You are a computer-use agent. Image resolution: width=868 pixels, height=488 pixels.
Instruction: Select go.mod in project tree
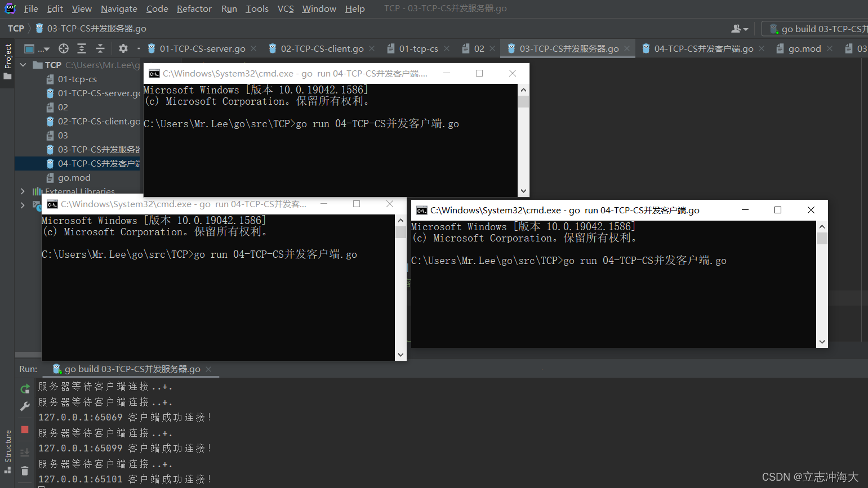[74, 178]
